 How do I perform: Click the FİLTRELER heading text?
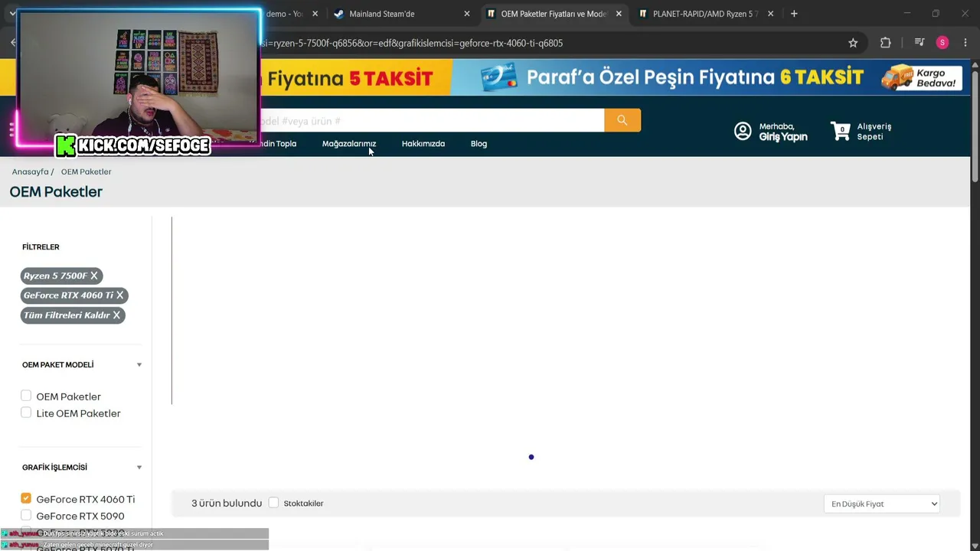tap(41, 247)
